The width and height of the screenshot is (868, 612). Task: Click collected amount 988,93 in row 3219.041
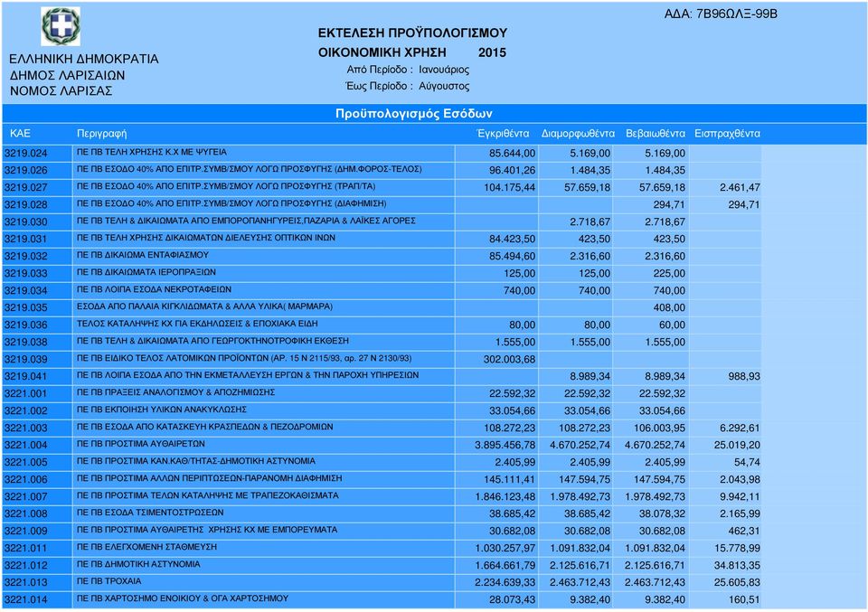(x=744, y=376)
